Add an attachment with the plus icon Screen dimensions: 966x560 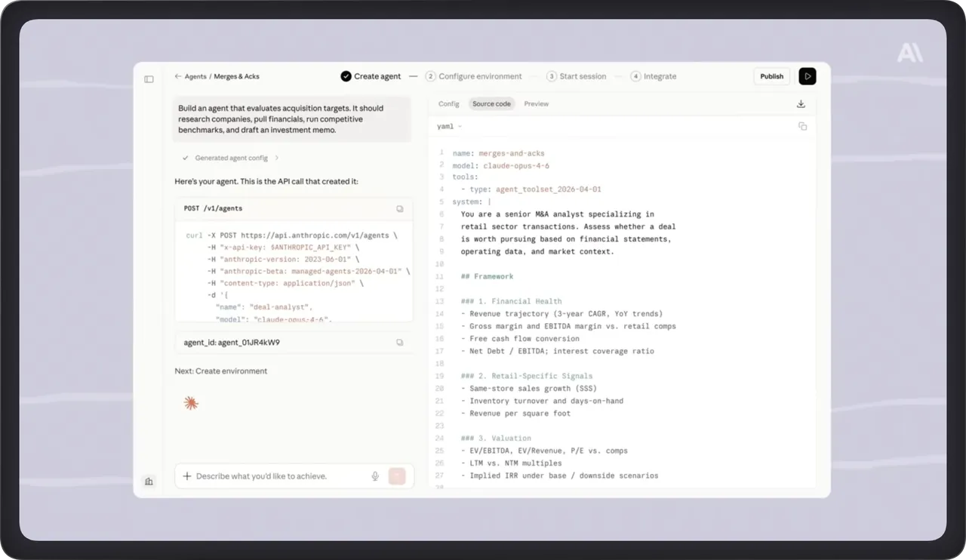click(187, 476)
